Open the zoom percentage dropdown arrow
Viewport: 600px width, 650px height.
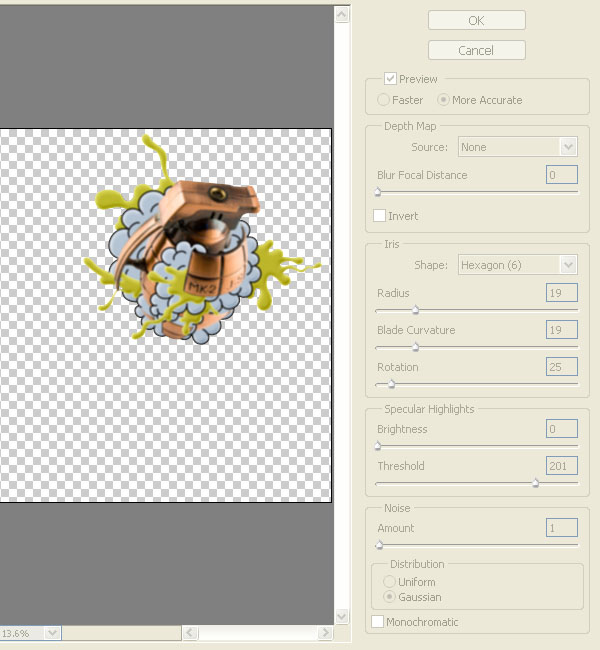(x=52, y=633)
